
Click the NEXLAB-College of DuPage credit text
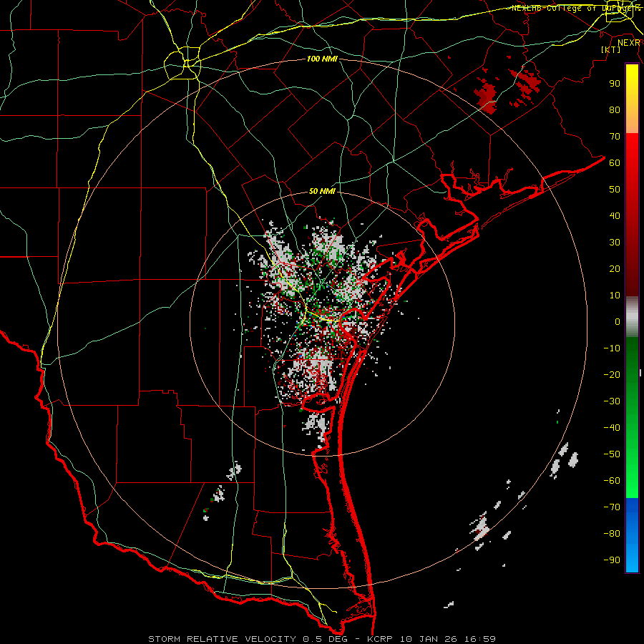pos(576,8)
